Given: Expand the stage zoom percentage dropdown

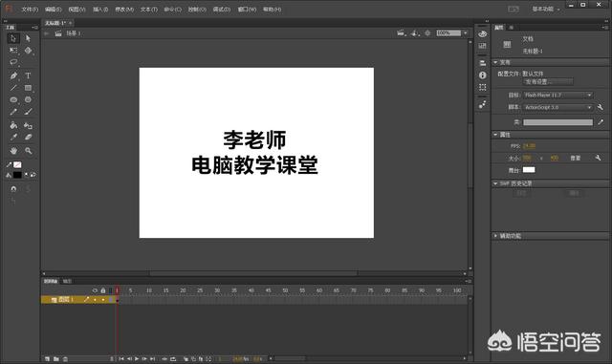Looking at the screenshot, I should click(466, 33).
